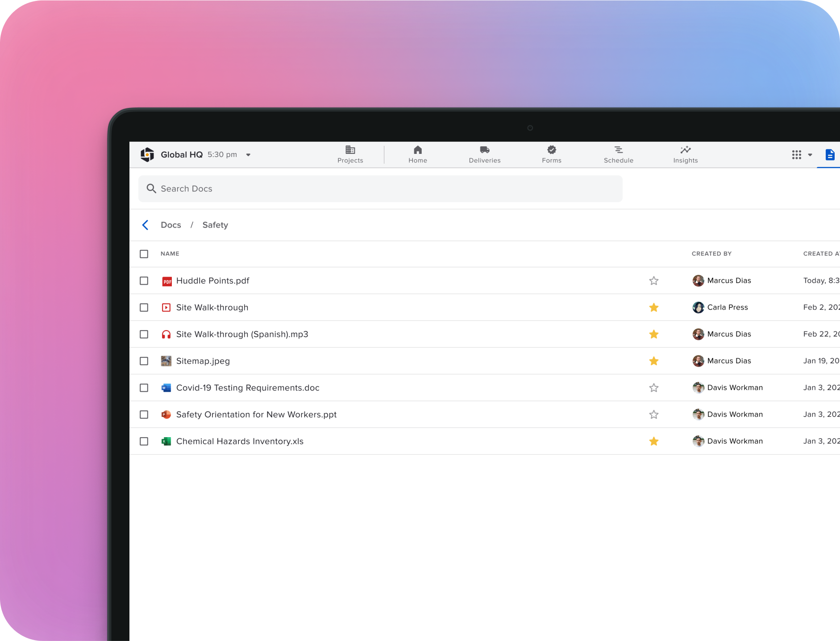Switch to the Deliveries tab
This screenshot has width=840, height=641.
coord(485,154)
